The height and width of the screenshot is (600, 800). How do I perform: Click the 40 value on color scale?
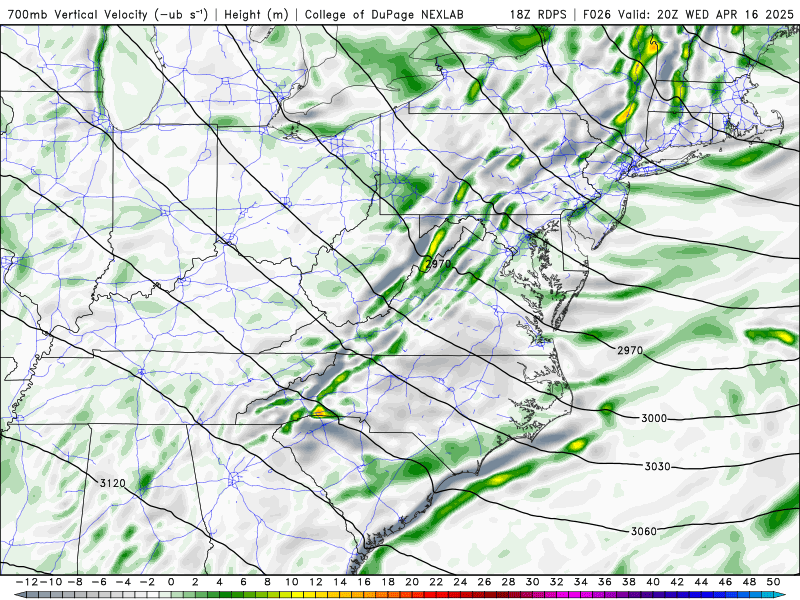point(653,582)
